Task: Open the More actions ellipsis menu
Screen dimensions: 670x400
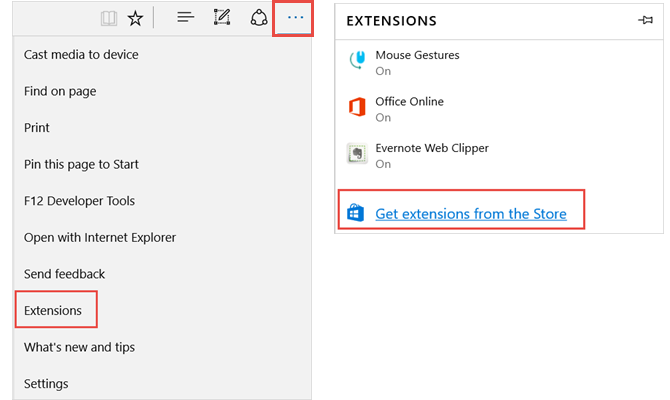Action: coord(295,18)
